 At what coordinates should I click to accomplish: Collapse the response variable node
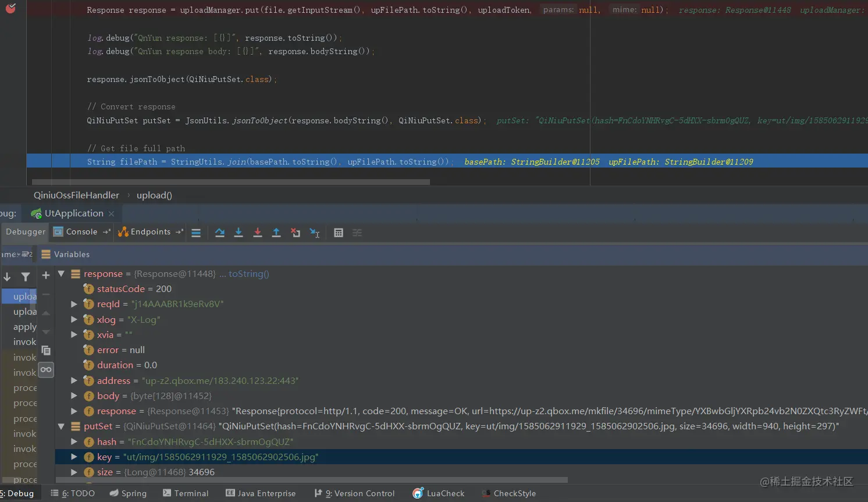(61, 273)
